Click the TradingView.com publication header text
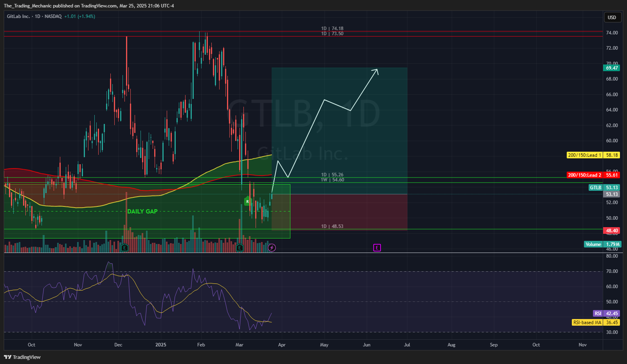This screenshot has width=627, height=364. click(89, 6)
